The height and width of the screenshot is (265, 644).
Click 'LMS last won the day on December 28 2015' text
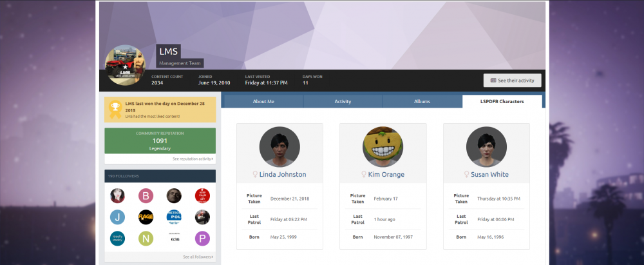pyautogui.click(x=165, y=107)
